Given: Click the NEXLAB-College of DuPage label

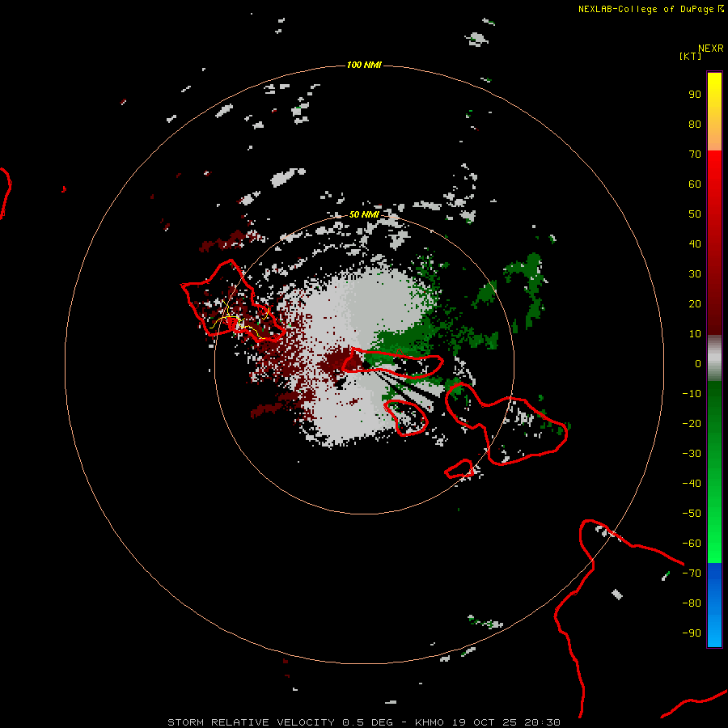Looking at the screenshot, I should point(651,9).
